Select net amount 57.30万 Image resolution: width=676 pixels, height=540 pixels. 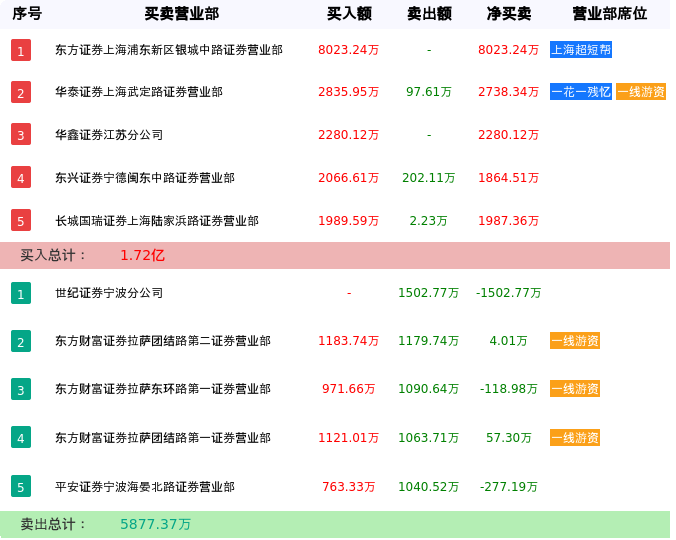509,438
